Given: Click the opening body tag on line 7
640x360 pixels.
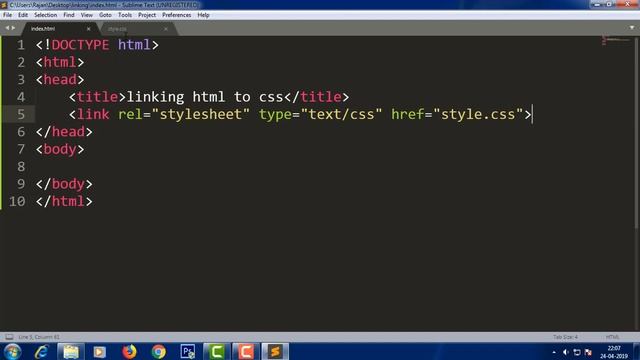Looking at the screenshot, I should tap(60, 149).
